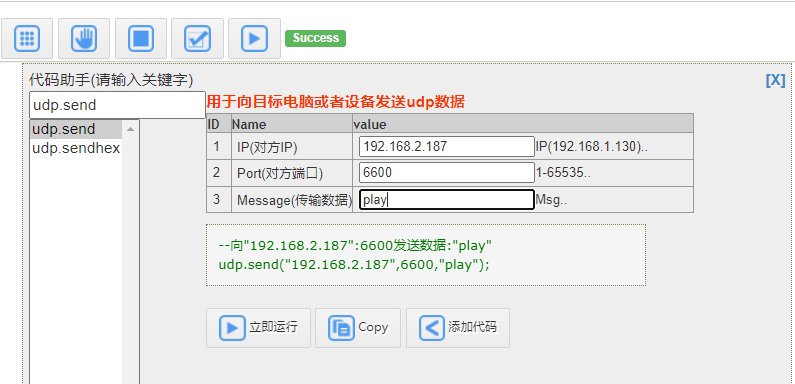Click the Name column header
Screen dimensions: 795x384
[x=249, y=124]
